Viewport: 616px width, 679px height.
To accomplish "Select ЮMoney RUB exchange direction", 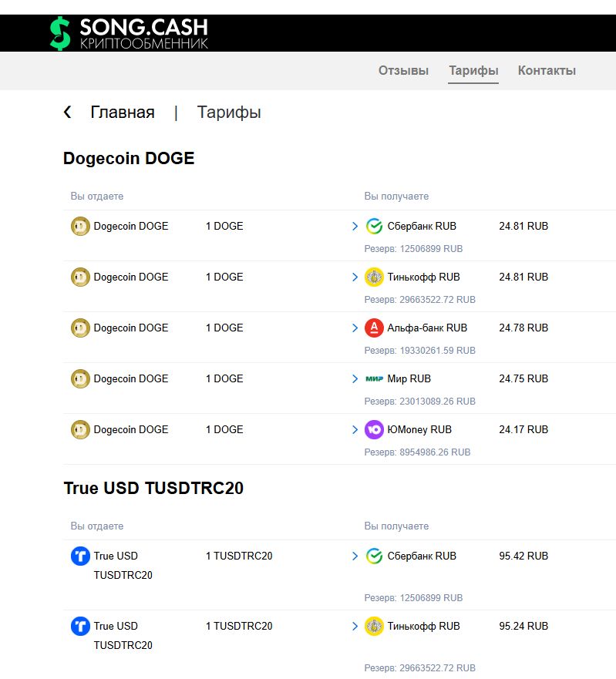I will click(419, 429).
